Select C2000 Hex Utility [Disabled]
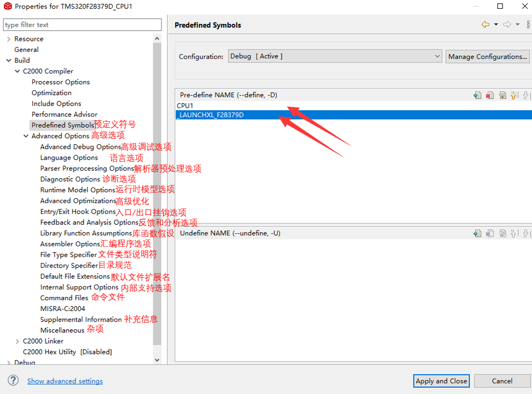 point(67,352)
